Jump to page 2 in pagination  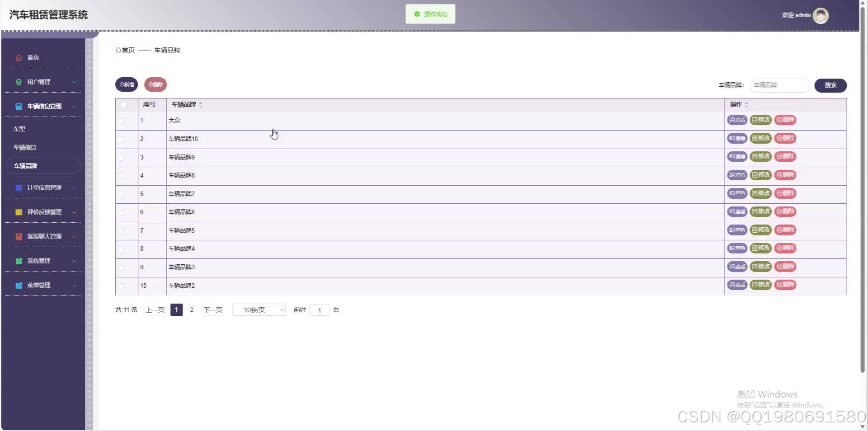click(x=192, y=310)
